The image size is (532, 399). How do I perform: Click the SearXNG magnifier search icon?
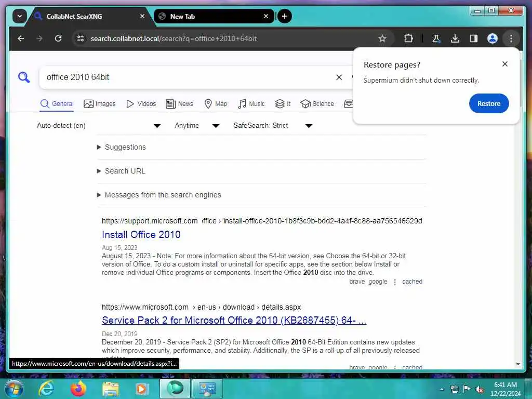(x=24, y=77)
